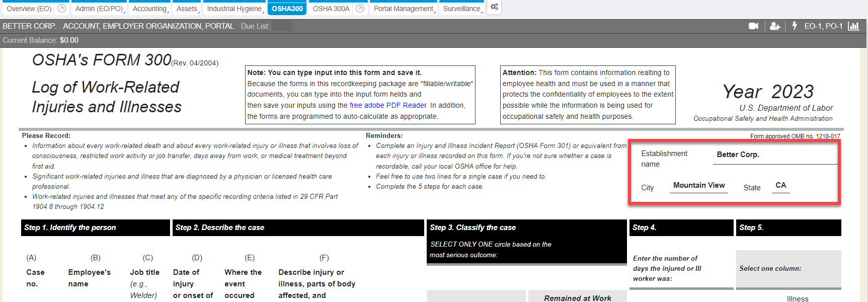The image size is (868, 302).
Task: Expand the Industrial Hygiene dropdown tab
Action: click(x=235, y=9)
